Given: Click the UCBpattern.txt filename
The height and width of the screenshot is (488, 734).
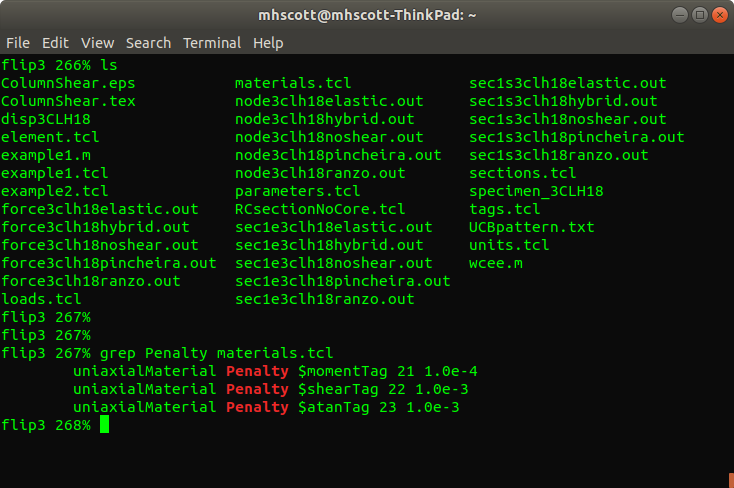Looking at the screenshot, I should point(531,227).
